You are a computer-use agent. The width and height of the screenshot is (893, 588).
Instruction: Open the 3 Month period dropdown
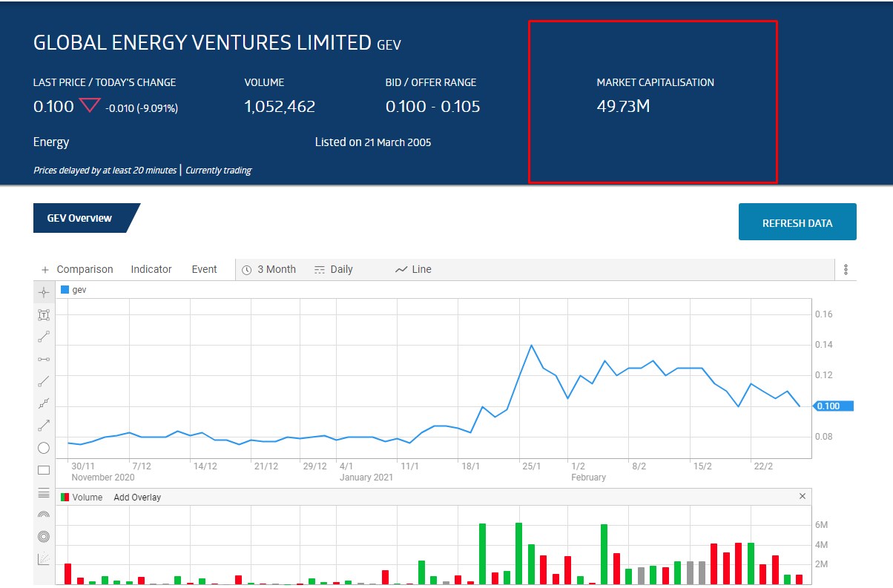click(x=268, y=269)
